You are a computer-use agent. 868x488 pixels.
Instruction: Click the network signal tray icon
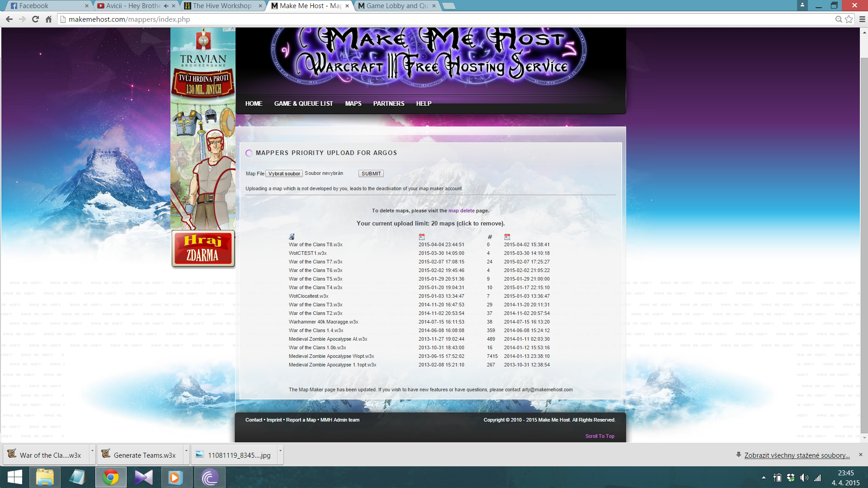click(817, 478)
